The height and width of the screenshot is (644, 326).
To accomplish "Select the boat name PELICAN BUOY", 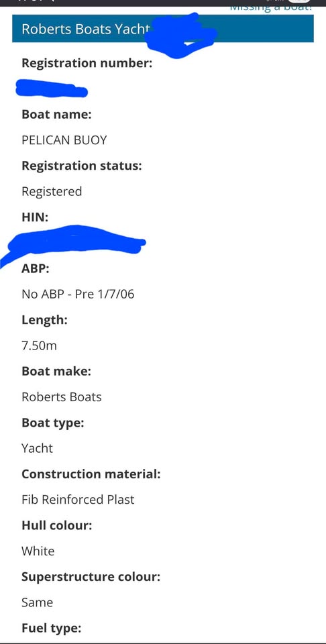I will (x=64, y=140).
